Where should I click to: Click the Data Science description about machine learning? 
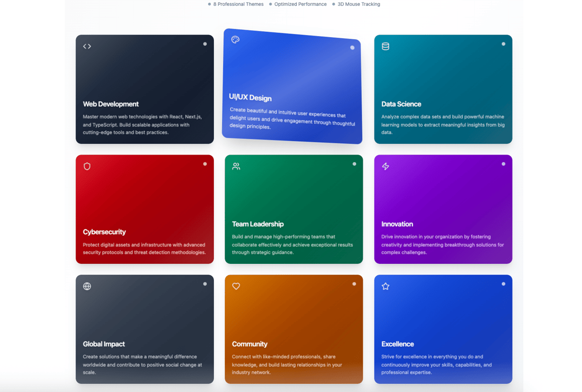click(x=443, y=124)
